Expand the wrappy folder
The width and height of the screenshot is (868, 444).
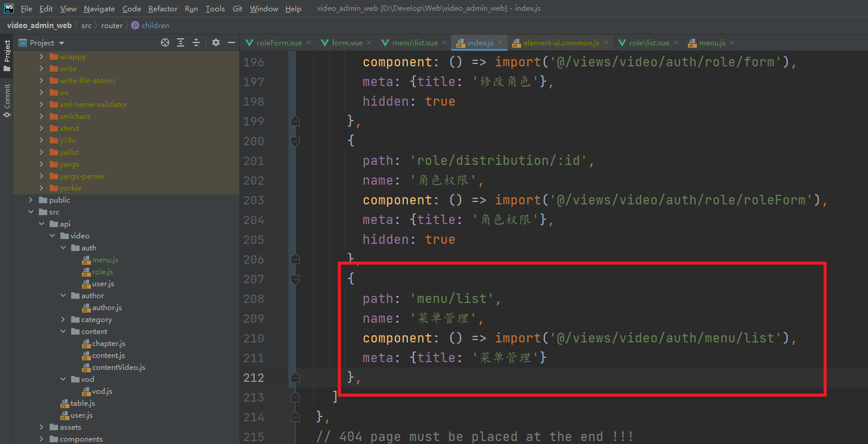click(41, 57)
